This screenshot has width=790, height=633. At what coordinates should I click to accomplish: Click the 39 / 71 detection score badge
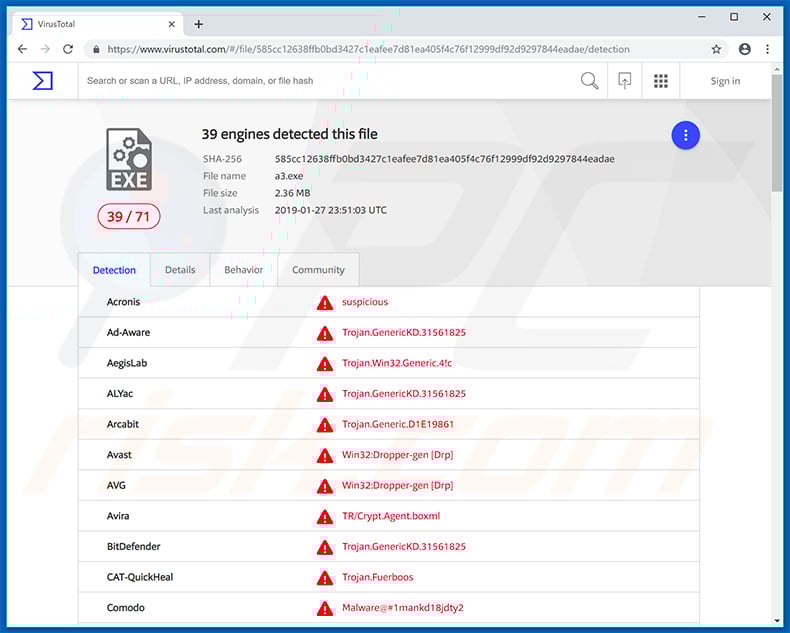click(x=128, y=217)
